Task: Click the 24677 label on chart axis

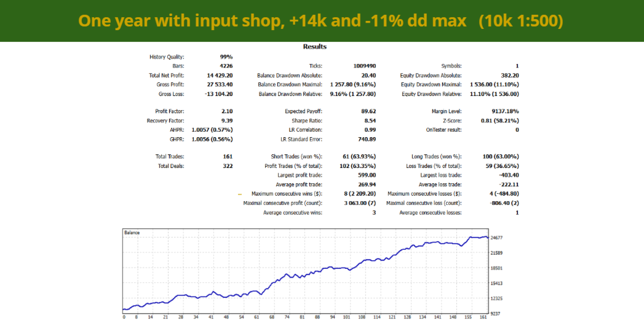Action: pyautogui.click(x=496, y=237)
